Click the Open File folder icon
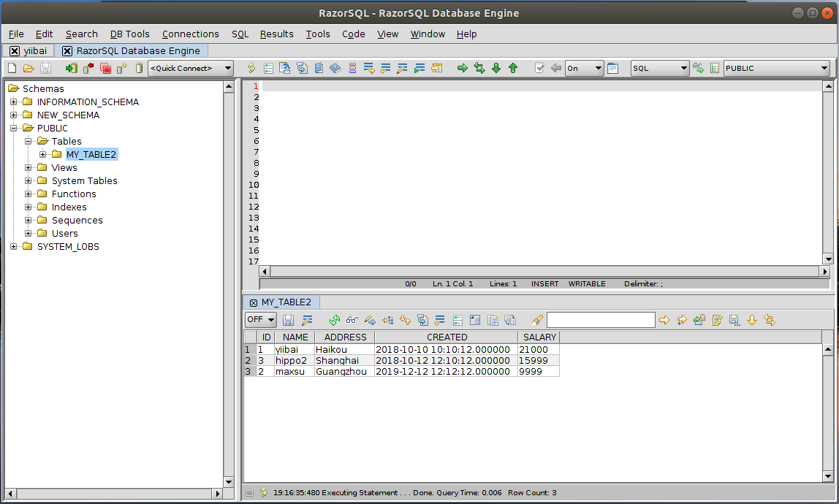 29,68
